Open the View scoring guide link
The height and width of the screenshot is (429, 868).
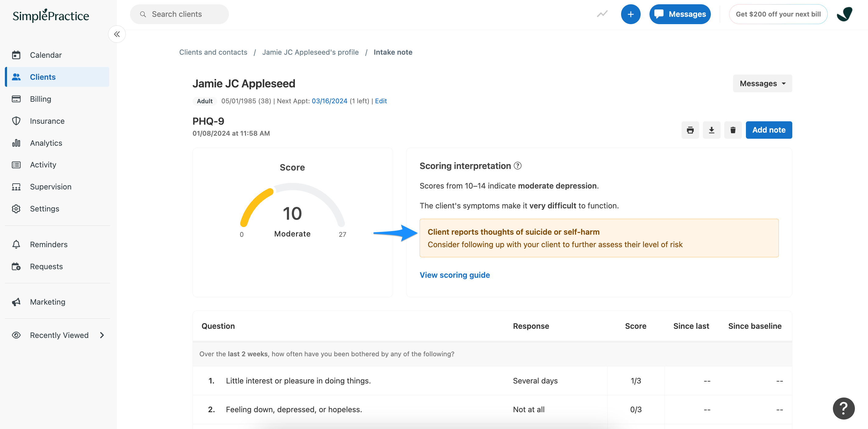454,275
